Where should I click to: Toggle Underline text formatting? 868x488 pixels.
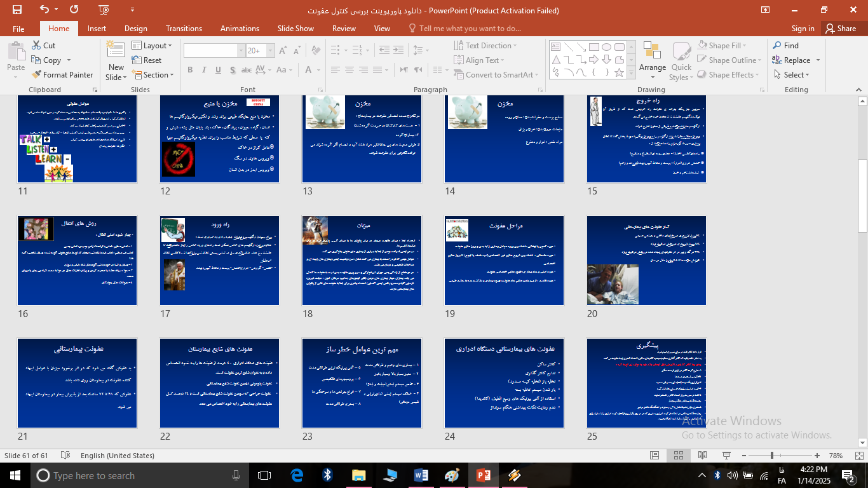(x=219, y=70)
